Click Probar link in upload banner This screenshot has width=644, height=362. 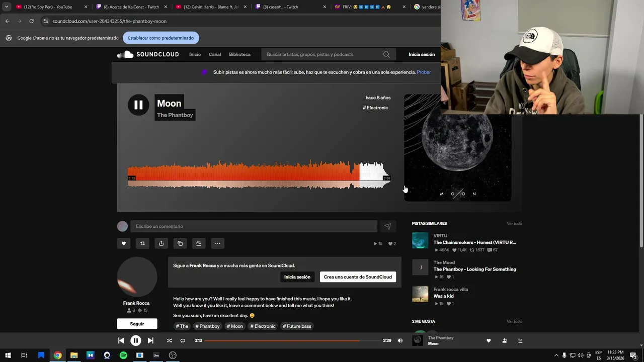coord(424,72)
